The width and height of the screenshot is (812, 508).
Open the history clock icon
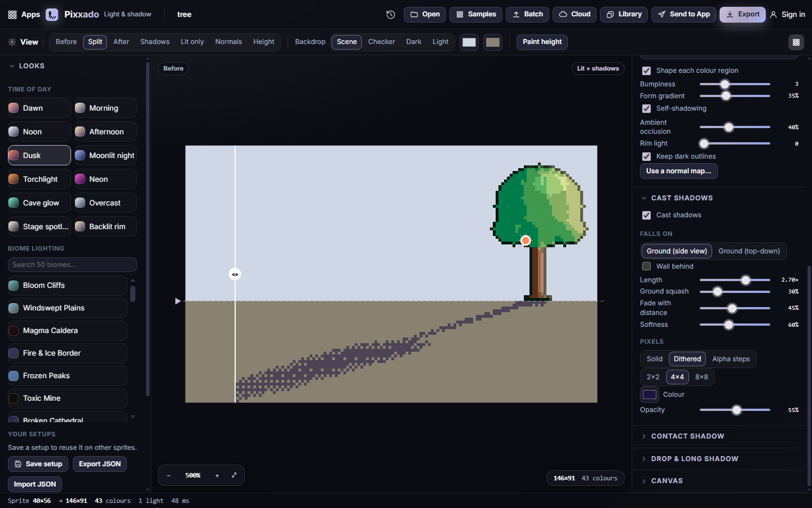[x=391, y=15]
